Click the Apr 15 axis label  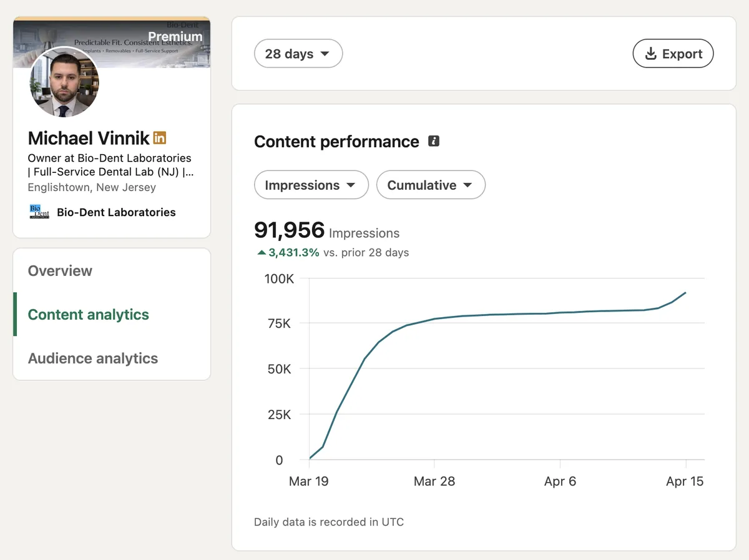(x=685, y=481)
